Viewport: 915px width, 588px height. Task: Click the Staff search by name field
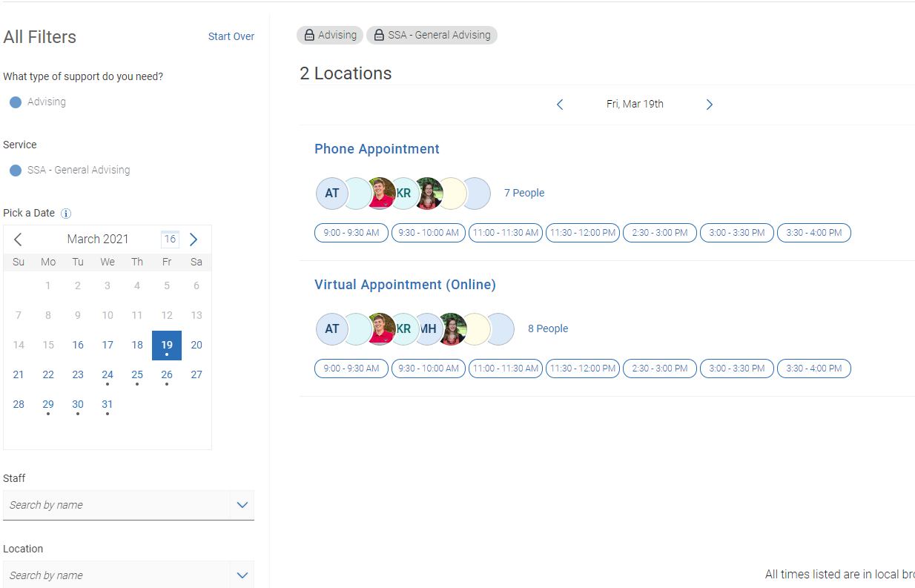(x=119, y=505)
